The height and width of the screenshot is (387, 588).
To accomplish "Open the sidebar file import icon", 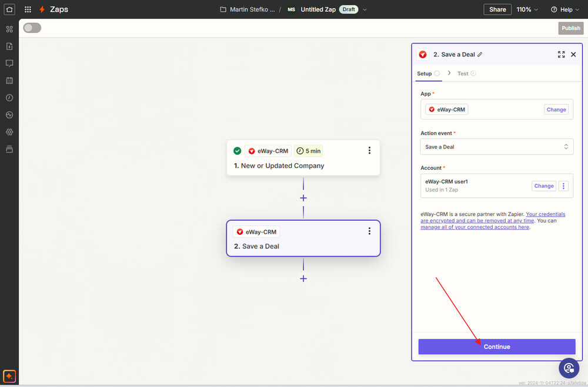I will [x=9, y=46].
